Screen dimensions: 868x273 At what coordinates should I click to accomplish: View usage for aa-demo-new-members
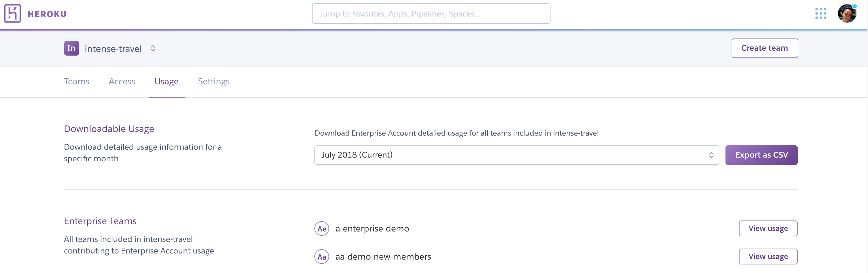coord(768,257)
